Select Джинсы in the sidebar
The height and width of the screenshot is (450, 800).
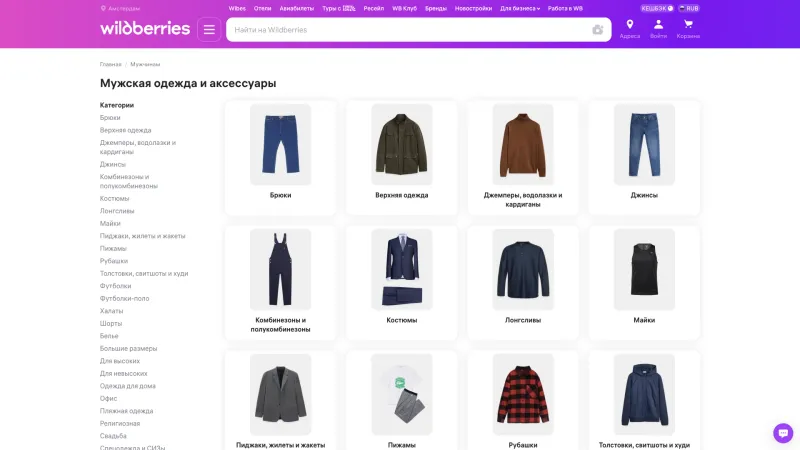pyautogui.click(x=113, y=164)
